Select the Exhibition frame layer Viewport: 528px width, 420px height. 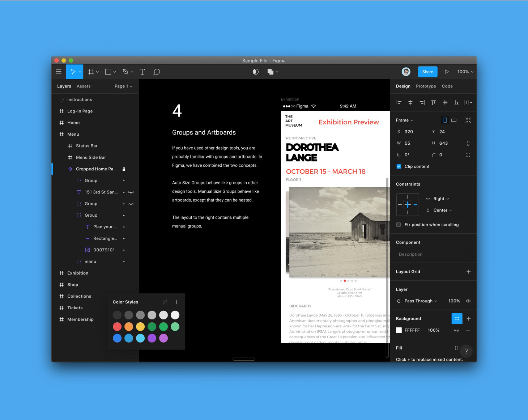(x=95, y=273)
